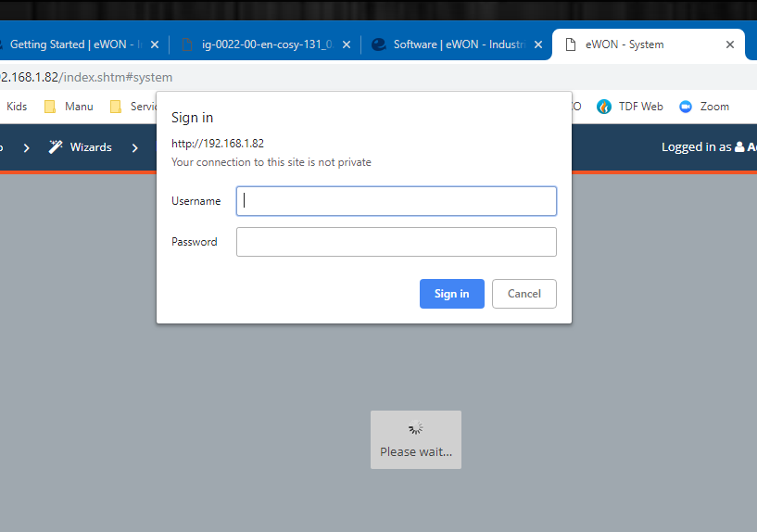Close the ig-0022 cosy 131 tab

tap(346, 44)
